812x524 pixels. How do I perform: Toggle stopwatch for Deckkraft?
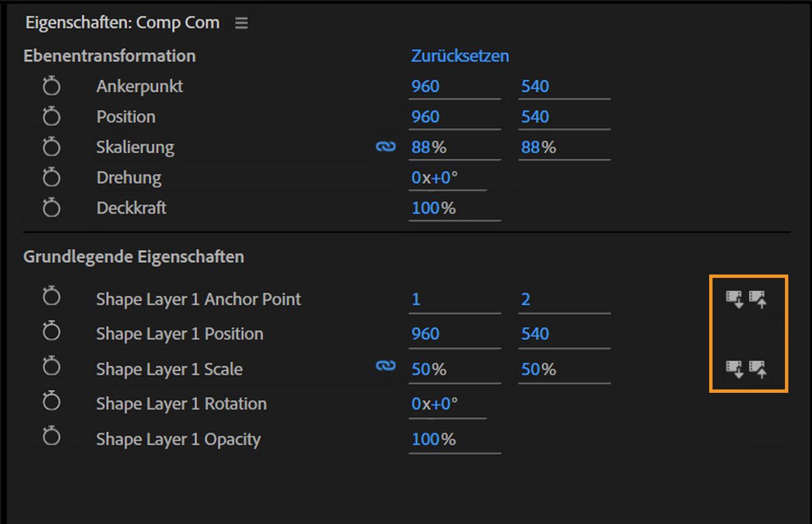coord(51,208)
